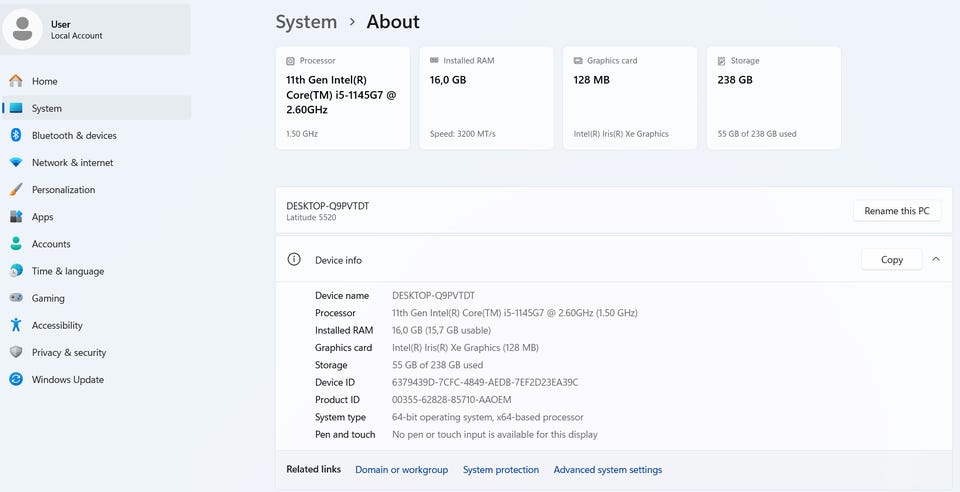Click the Accessibility figure icon
Image resolution: width=960 pixels, height=492 pixels.
(16, 325)
